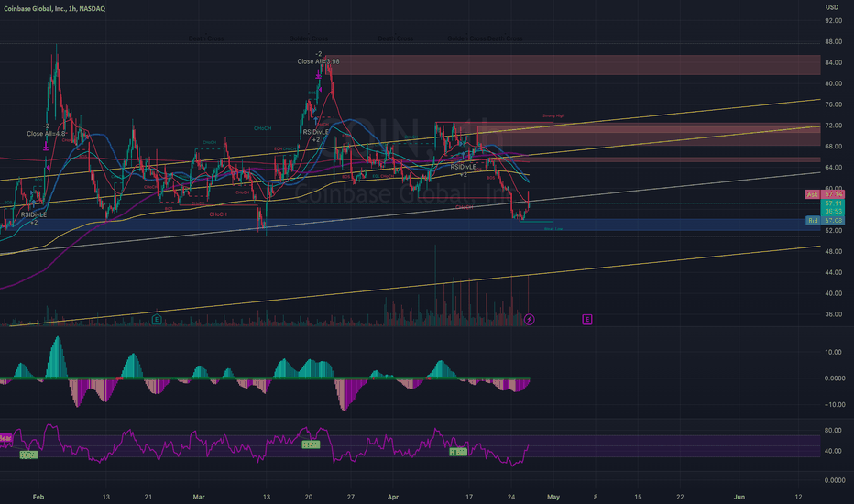Screen dimensions: 854x504
Task: Click the Feb date on the time axis
Action: tap(38, 497)
